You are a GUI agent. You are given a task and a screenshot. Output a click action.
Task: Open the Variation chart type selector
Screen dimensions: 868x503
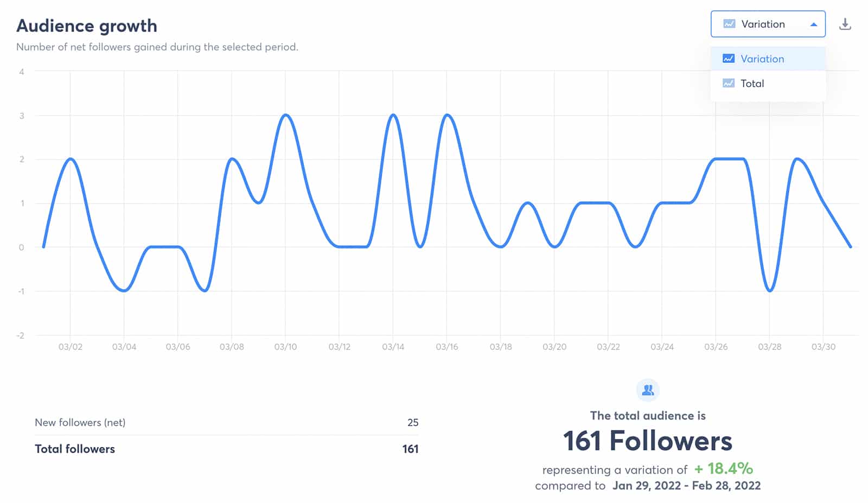768,24
